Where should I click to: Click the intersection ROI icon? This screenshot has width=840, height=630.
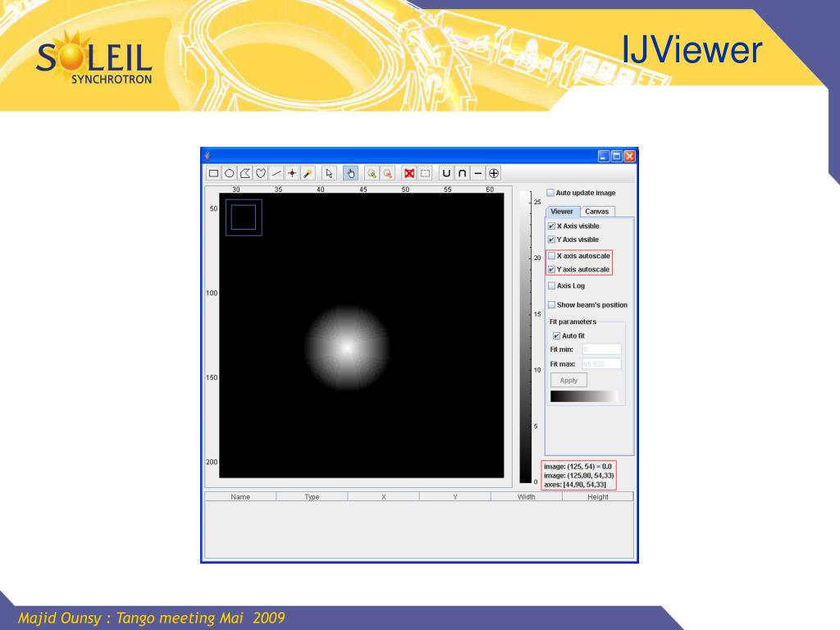coord(462,173)
